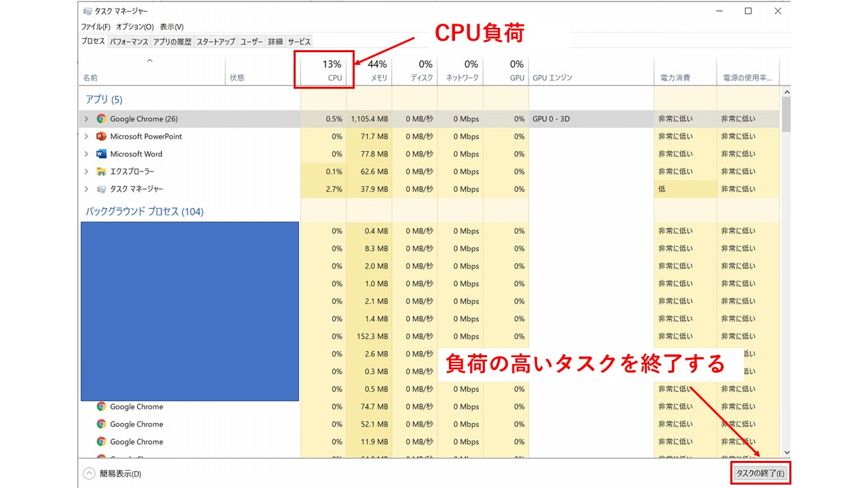Image resolution: width=868 pixels, height=488 pixels.
Task: Expand the Microsoft PowerPoint process
Action: (x=86, y=136)
